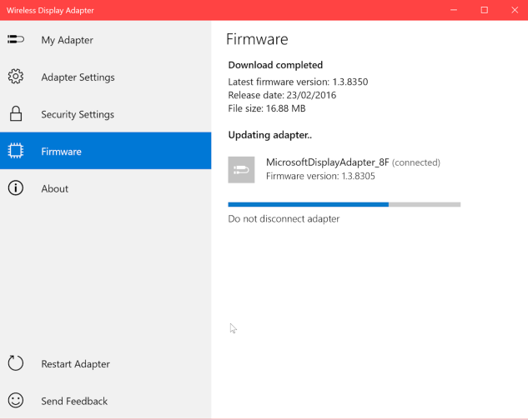
Task: Click the Firmware chip icon
Action: point(16,152)
